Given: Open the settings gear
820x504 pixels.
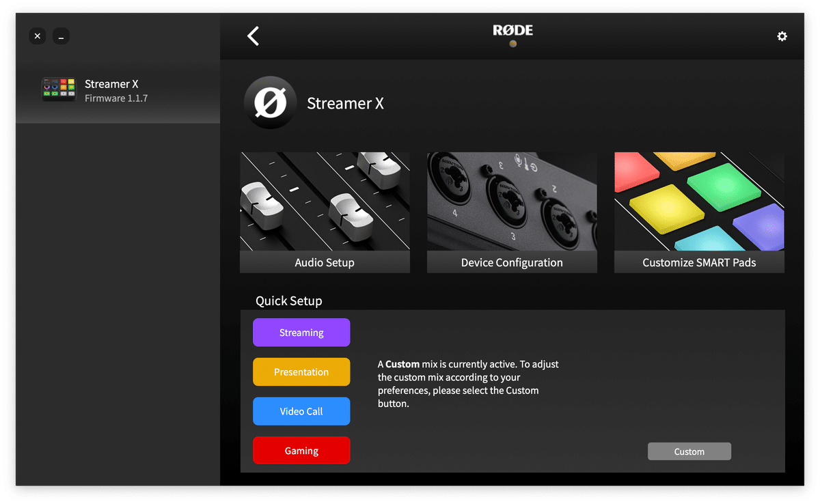Looking at the screenshot, I should 782,36.
